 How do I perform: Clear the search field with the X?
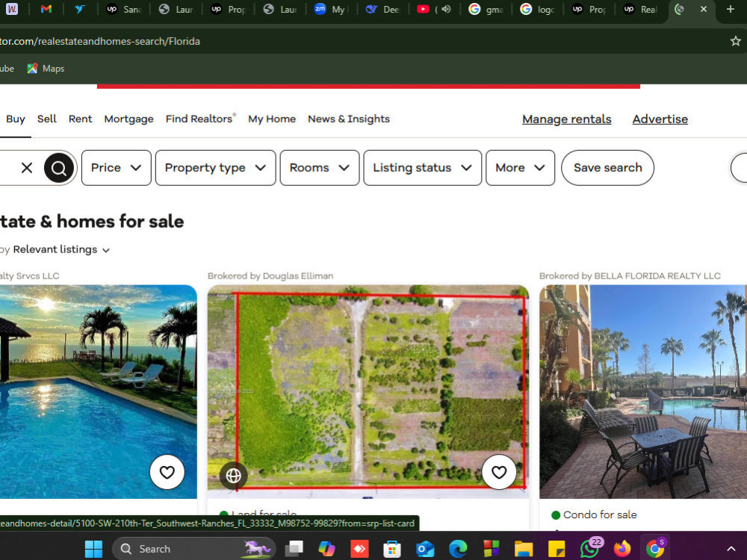point(27,167)
